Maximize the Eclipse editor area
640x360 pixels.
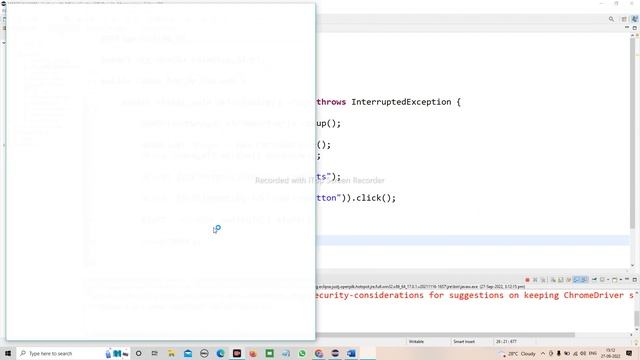(x=634, y=28)
